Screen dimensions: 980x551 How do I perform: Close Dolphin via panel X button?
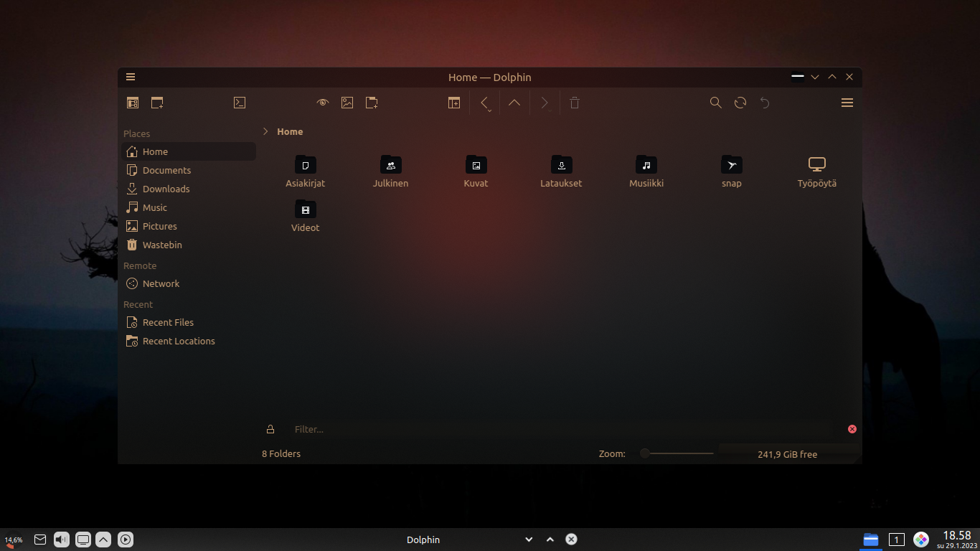coord(571,540)
